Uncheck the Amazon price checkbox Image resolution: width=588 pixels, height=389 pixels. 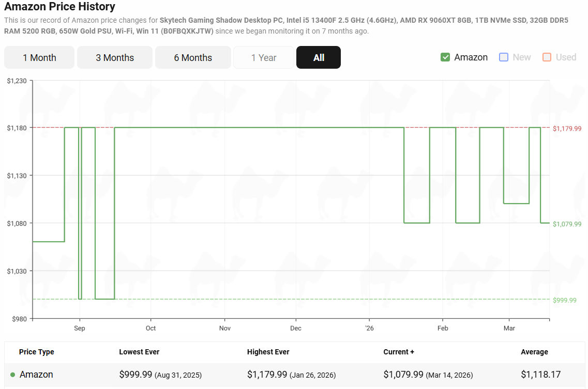click(x=445, y=57)
